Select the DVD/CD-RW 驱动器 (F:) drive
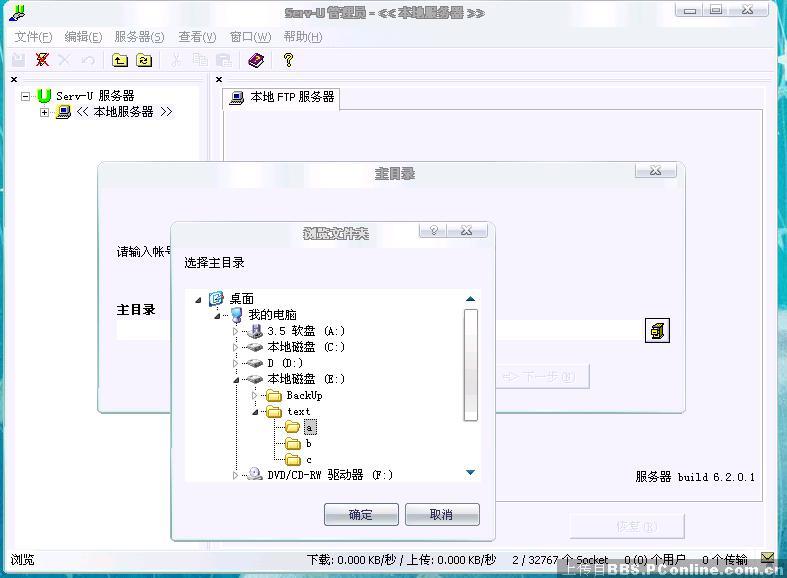The image size is (787, 578). (330, 475)
